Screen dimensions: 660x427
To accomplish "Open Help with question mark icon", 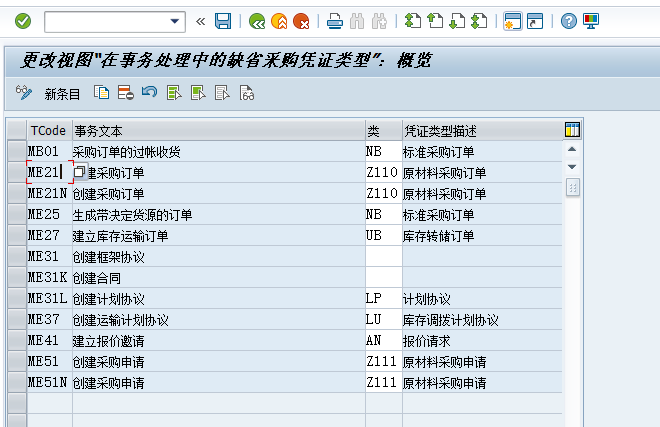I will click(x=569, y=21).
